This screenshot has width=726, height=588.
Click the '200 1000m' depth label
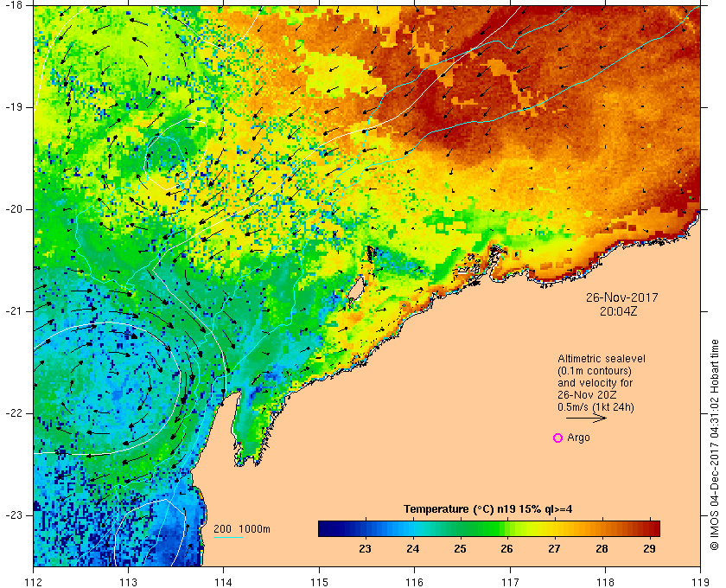pyautogui.click(x=242, y=529)
